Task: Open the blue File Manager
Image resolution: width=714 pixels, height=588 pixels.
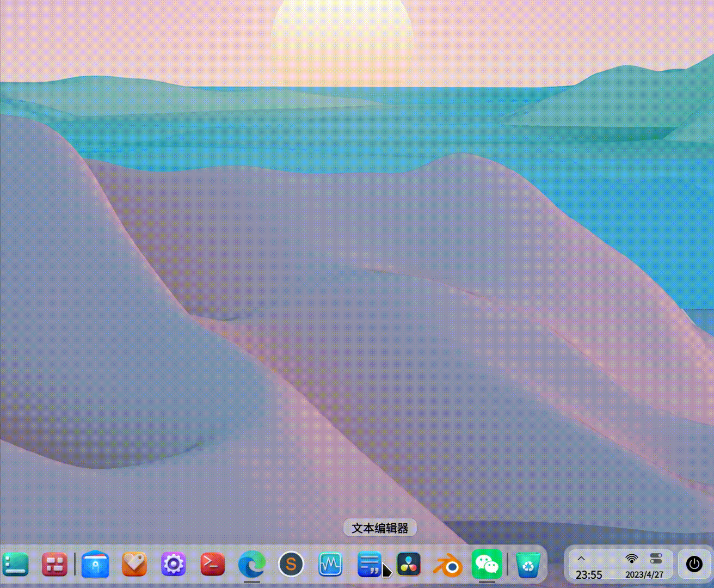Action: [95, 565]
